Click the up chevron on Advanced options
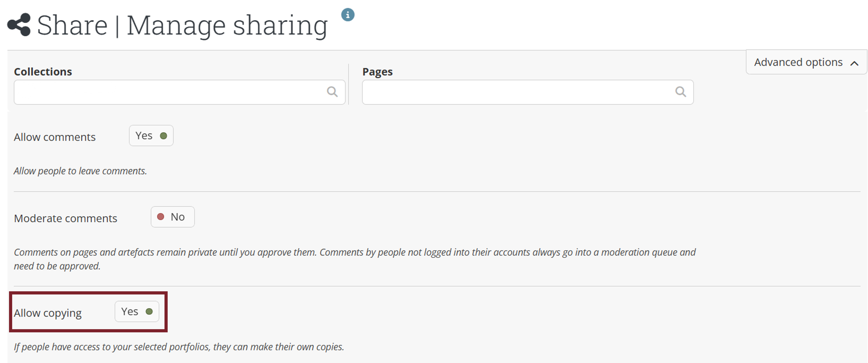This screenshot has width=868, height=363. tap(854, 63)
